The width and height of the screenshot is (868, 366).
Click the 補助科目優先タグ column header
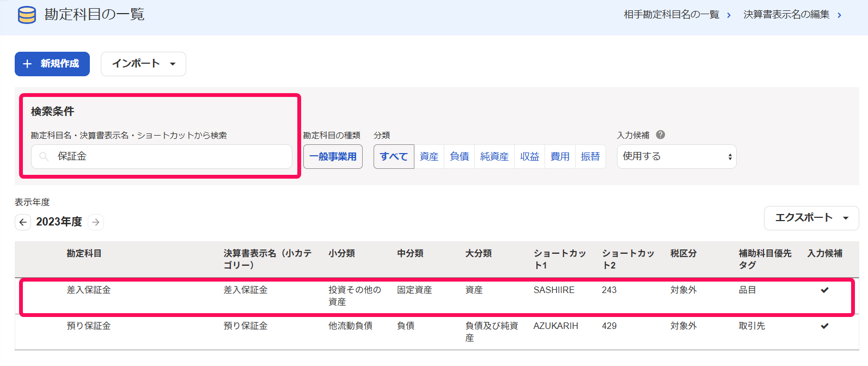(765, 260)
